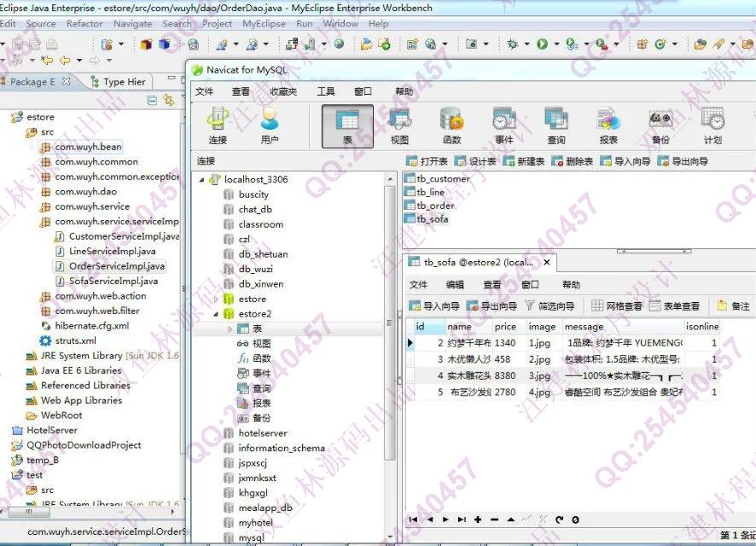Viewport: 756px width, 546px height.
Task: Open the 备份 (Backup) tool in Navicat
Action: (660, 125)
